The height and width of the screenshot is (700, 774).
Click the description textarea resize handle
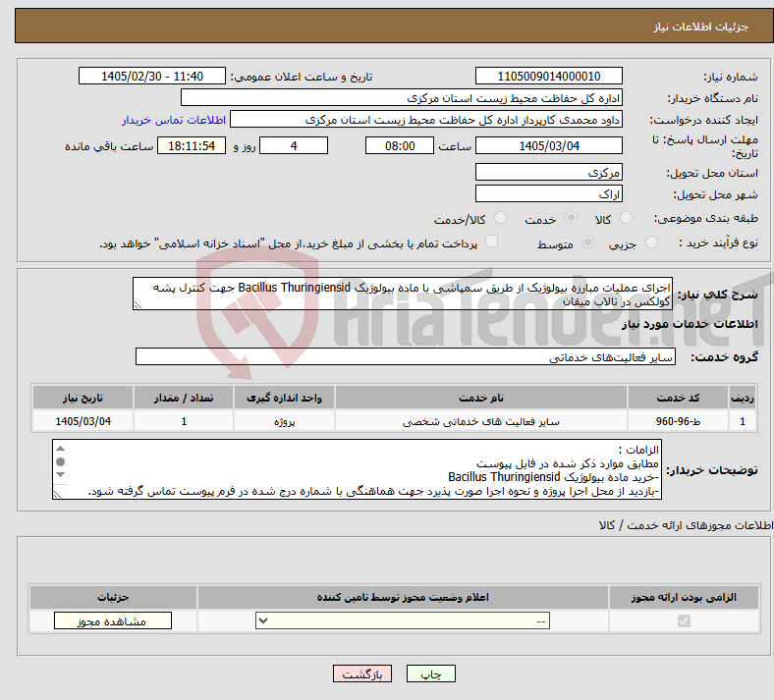coord(138,305)
